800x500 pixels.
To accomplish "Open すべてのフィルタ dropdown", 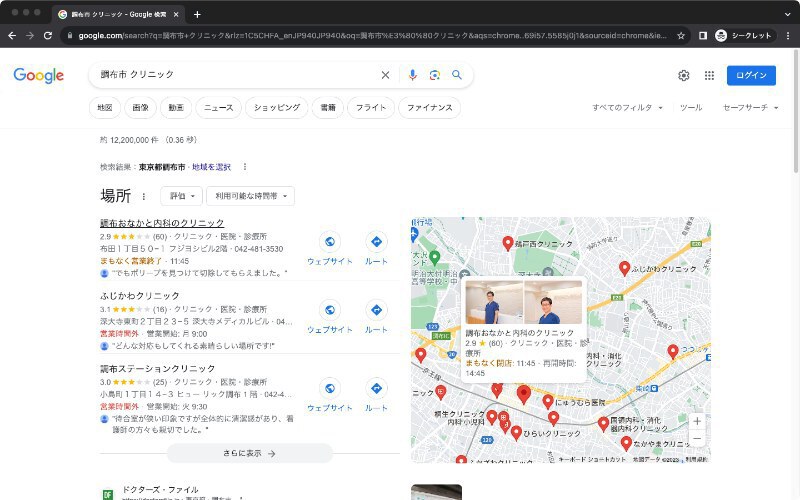I will click(x=627, y=107).
